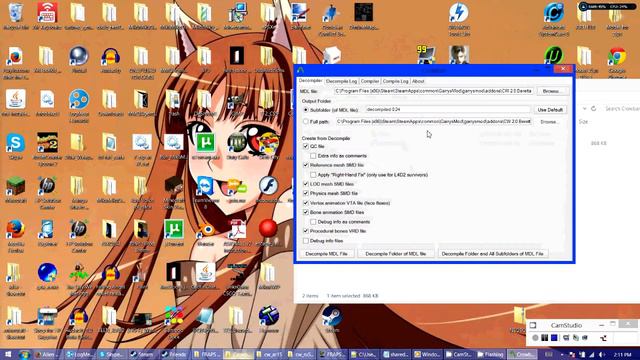
Task: Click the taskbar clock showing 2:11 PM
Action: click(622, 355)
